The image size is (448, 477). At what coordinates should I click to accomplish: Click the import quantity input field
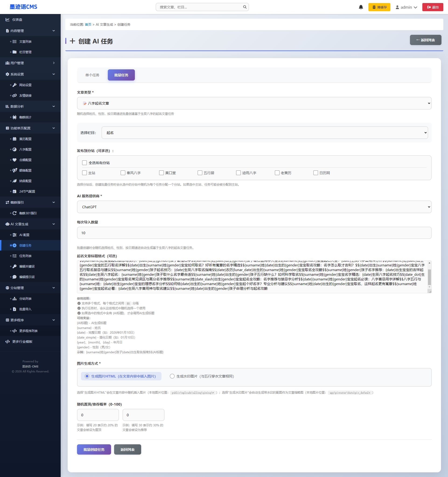click(254, 233)
